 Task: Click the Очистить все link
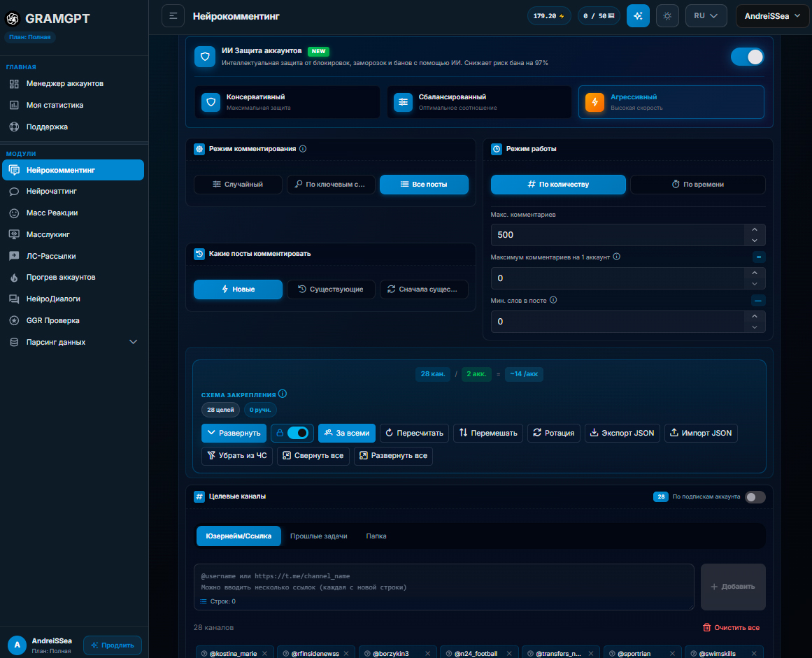pos(731,627)
